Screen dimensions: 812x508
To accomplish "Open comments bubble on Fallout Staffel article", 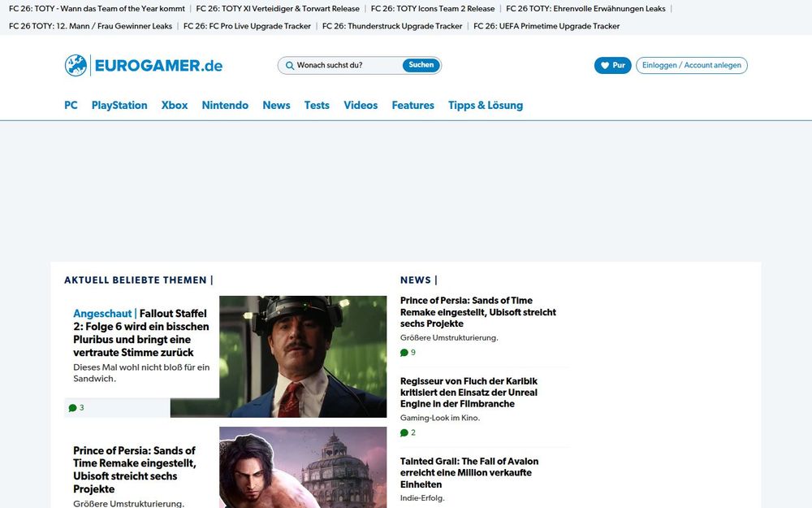I will 72,408.
